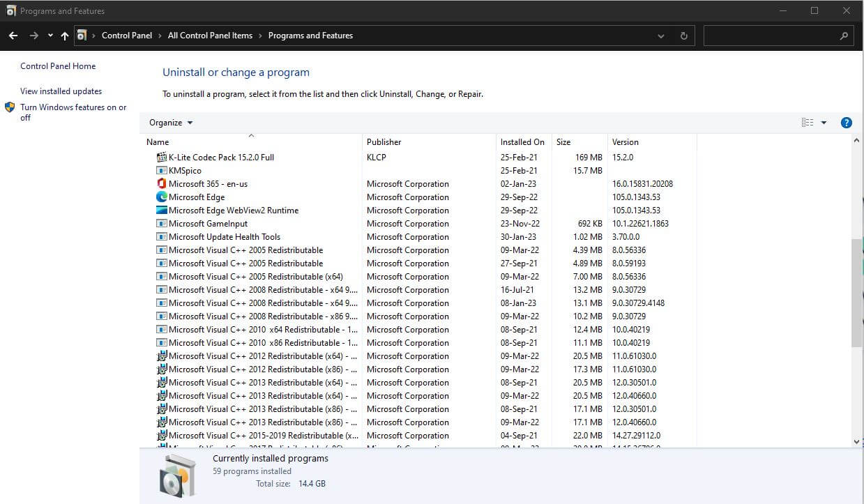
Task: Click Programs and Features breadcrumb
Action: point(310,36)
